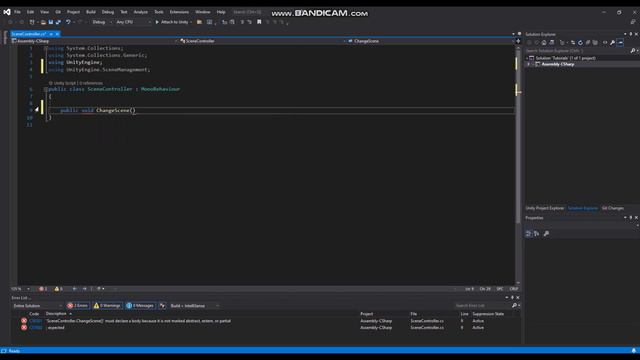640x360 pixels.
Task: Toggle Solution Explorer preview selected items icon
Action: point(620,42)
